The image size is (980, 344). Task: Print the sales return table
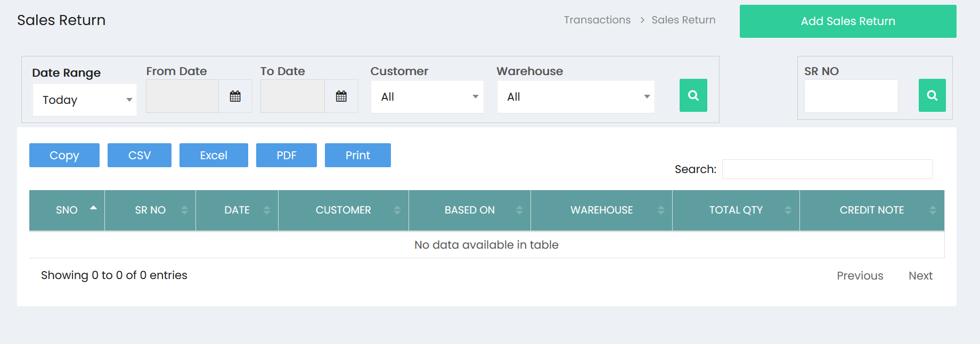point(358,155)
